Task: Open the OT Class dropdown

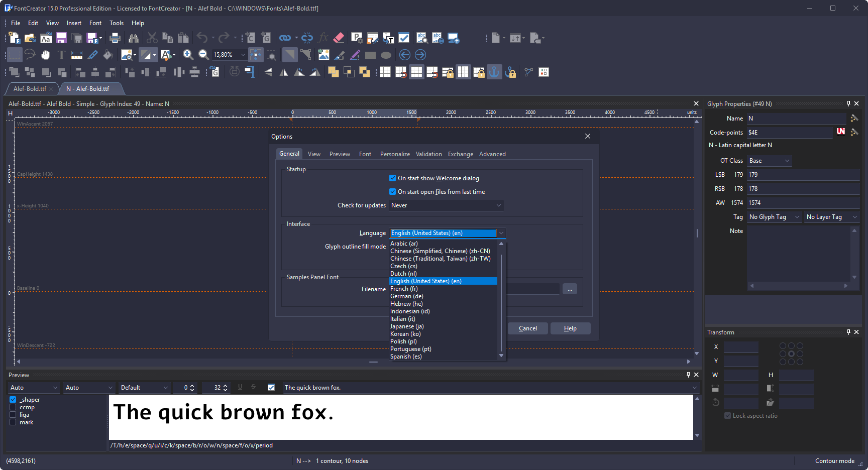Action: click(769, 161)
